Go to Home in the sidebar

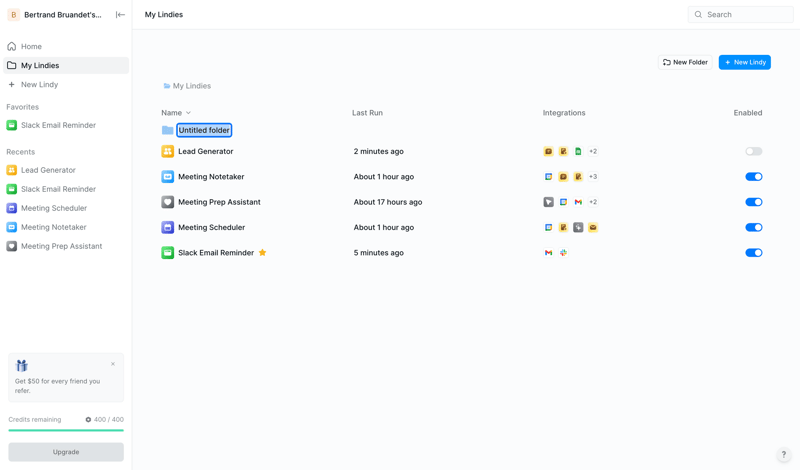[66, 46]
